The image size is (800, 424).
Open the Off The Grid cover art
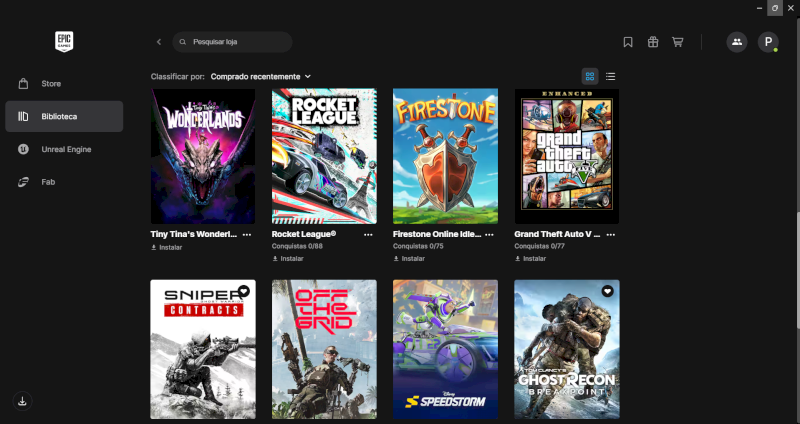pos(324,350)
